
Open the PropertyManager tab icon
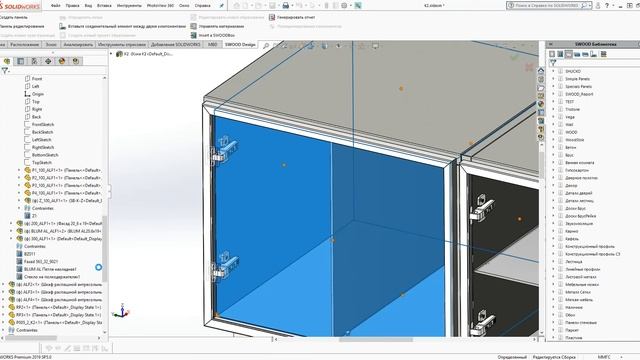click(x=20, y=61)
